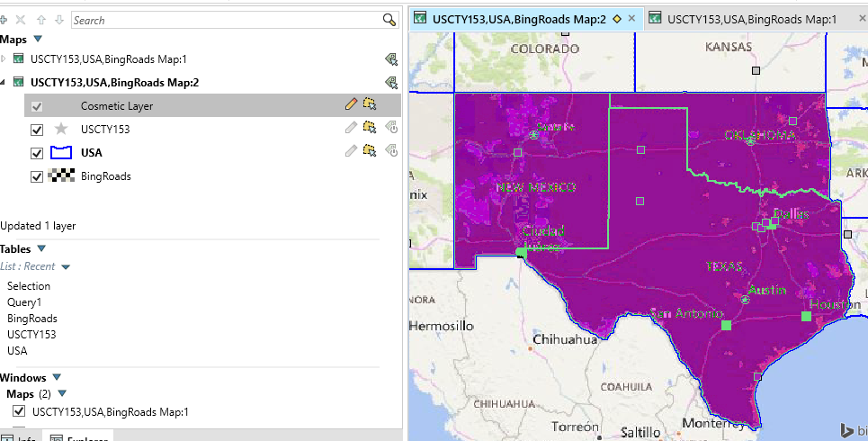Toggle the editable pencil on USA layer
This screenshot has width=868, height=441.
click(351, 150)
